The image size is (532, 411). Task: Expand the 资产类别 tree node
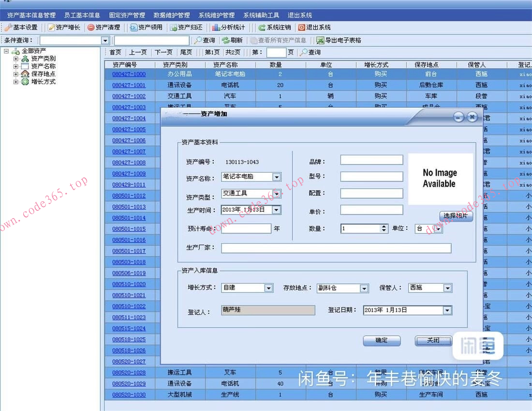click(16, 59)
